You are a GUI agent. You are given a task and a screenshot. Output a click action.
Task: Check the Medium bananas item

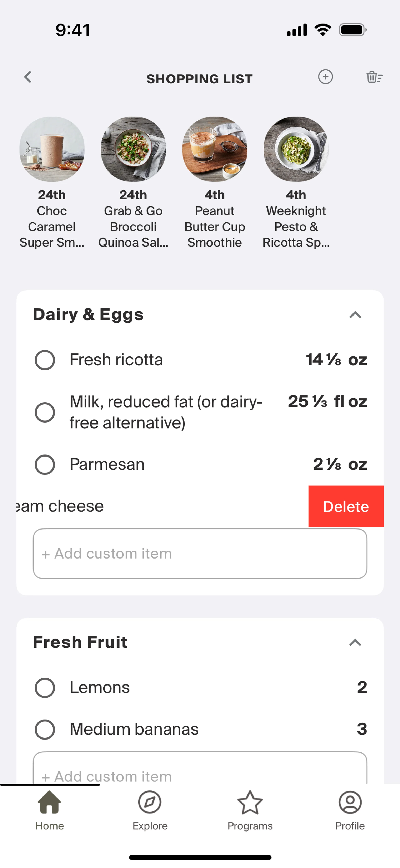(x=45, y=730)
